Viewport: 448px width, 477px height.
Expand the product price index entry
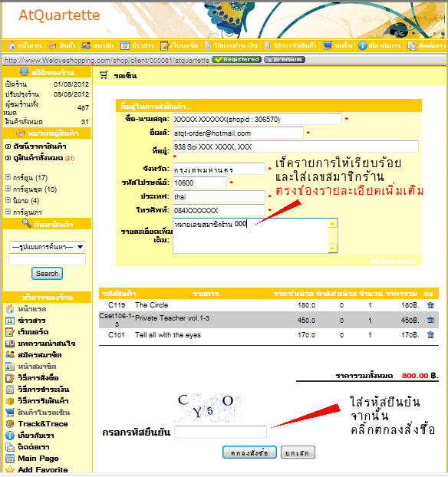pos(8,146)
